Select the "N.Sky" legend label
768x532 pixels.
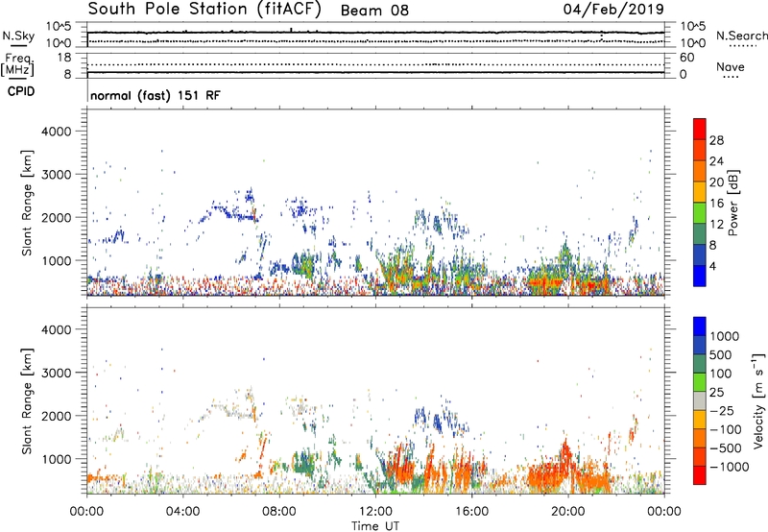tap(18, 36)
